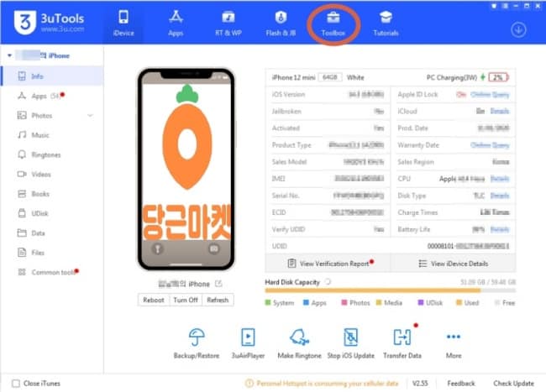
Task: Open Files in the sidebar
Action: (x=52, y=253)
